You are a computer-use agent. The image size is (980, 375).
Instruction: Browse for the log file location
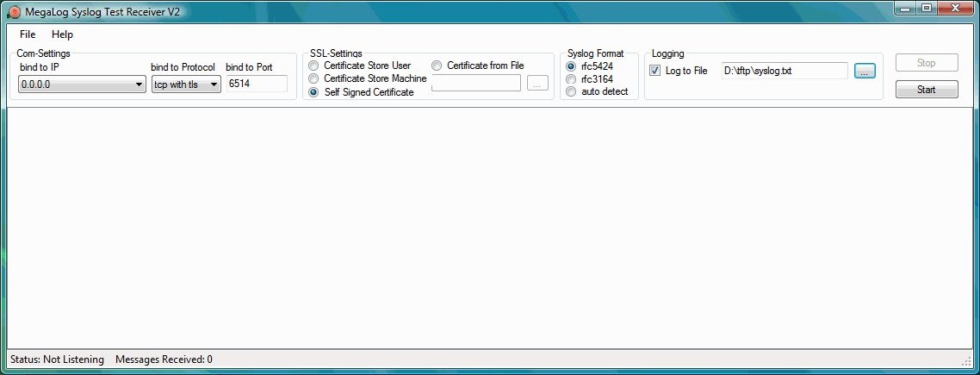pyautogui.click(x=865, y=71)
